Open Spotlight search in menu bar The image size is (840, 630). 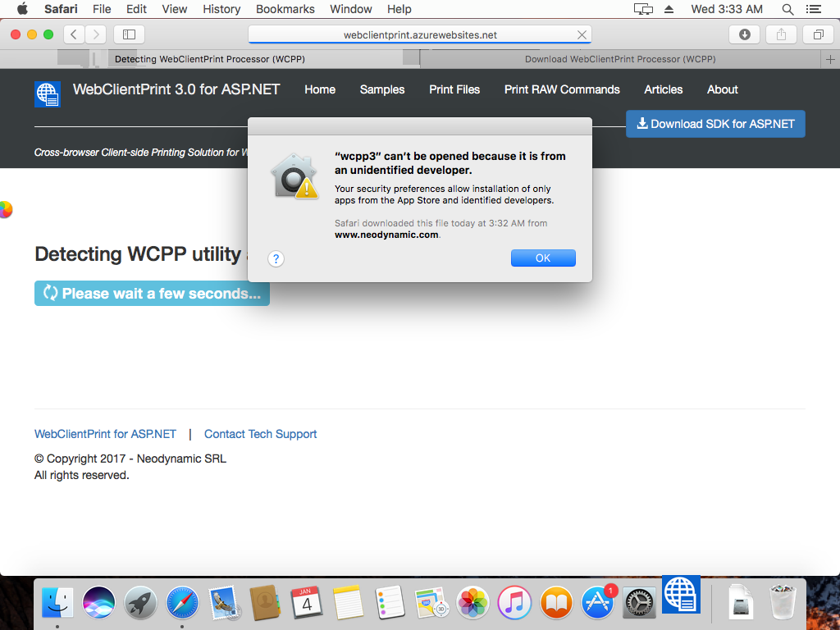tap(787, 9)
